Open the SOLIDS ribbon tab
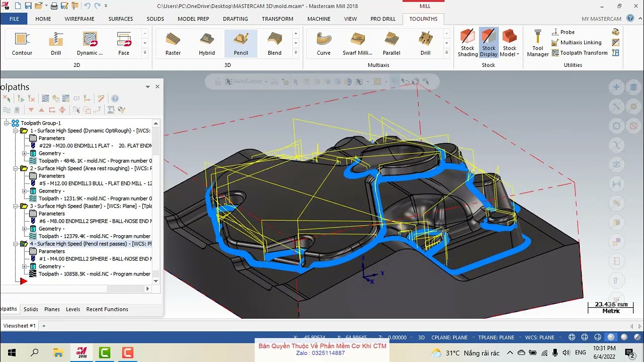 coord(155,19)
